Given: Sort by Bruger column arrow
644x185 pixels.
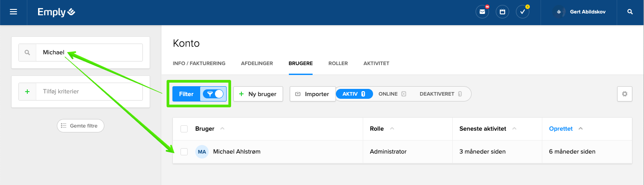Looking at the screenshot, I should pyautogui.click(x=223, y=129).
